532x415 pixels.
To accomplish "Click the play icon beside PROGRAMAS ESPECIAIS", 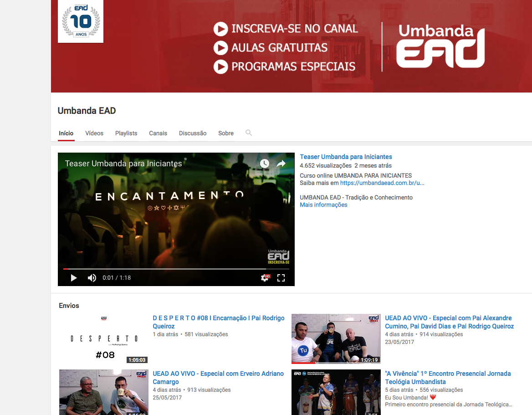I will tap(220, 67).
